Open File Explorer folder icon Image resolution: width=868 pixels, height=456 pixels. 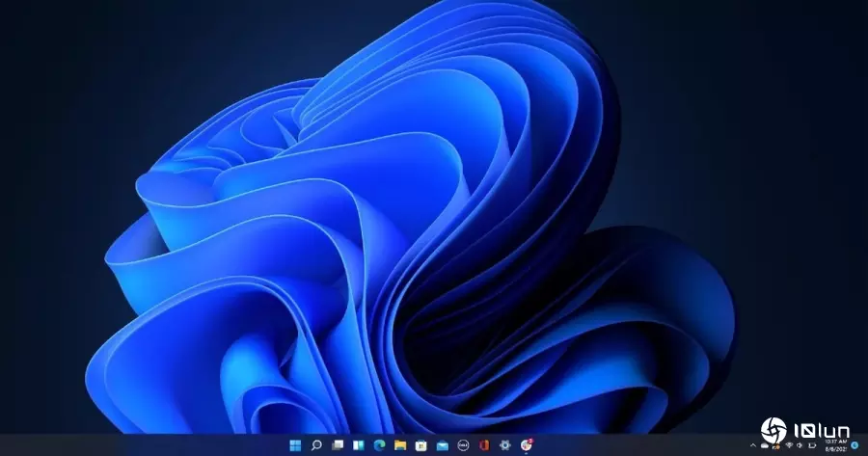click(400, 445)
